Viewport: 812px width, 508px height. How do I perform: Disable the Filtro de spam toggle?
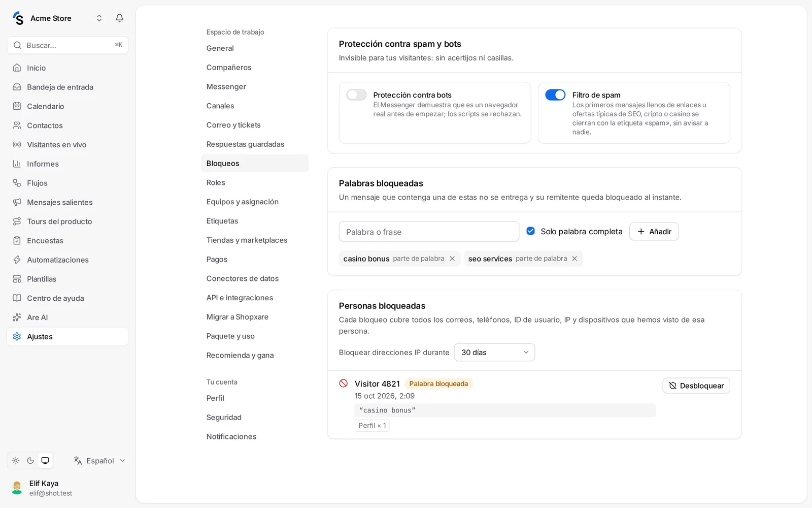[x=555, y=95]
